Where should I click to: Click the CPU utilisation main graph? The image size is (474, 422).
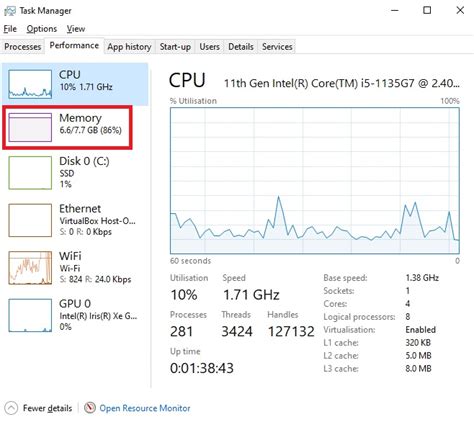tap(315, 180)
